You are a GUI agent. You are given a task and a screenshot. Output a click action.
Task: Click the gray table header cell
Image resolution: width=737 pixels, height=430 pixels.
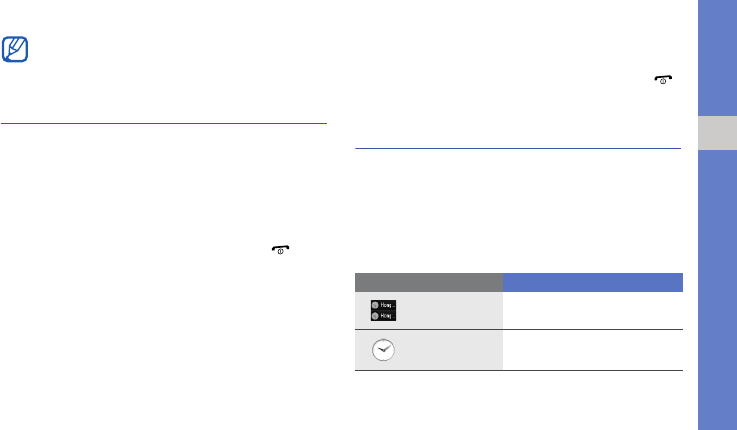(x=429, y=281)
